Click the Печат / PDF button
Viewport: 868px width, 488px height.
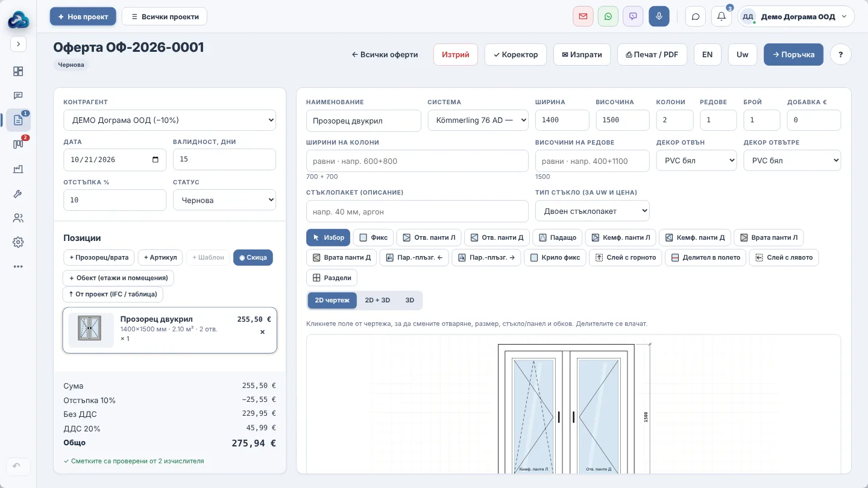coord(652,54)
